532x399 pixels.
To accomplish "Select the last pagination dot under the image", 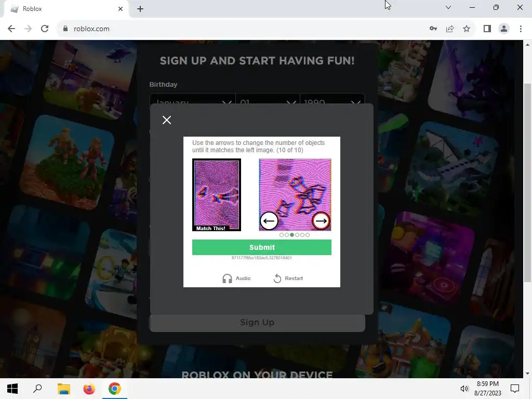I will click(308, 235).
